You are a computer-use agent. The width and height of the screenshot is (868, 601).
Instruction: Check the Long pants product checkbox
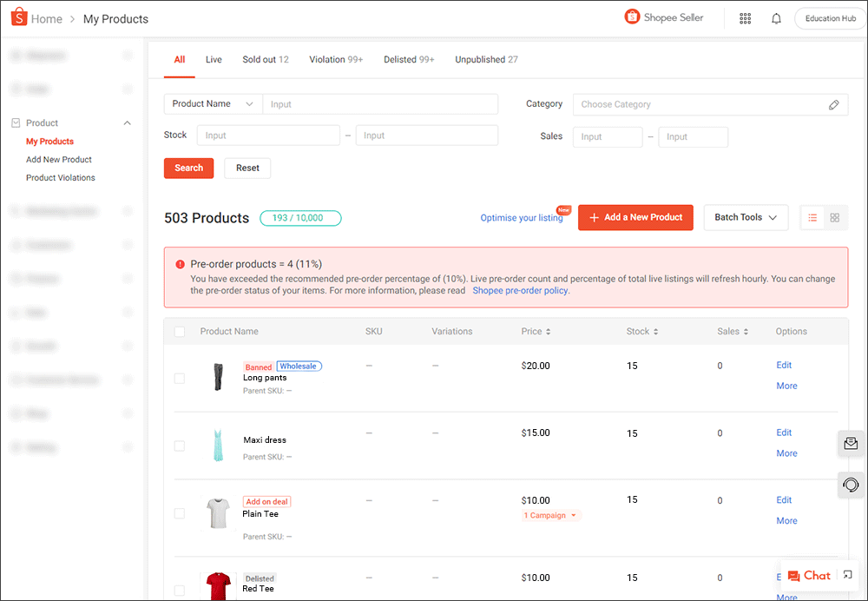(179, 379)
